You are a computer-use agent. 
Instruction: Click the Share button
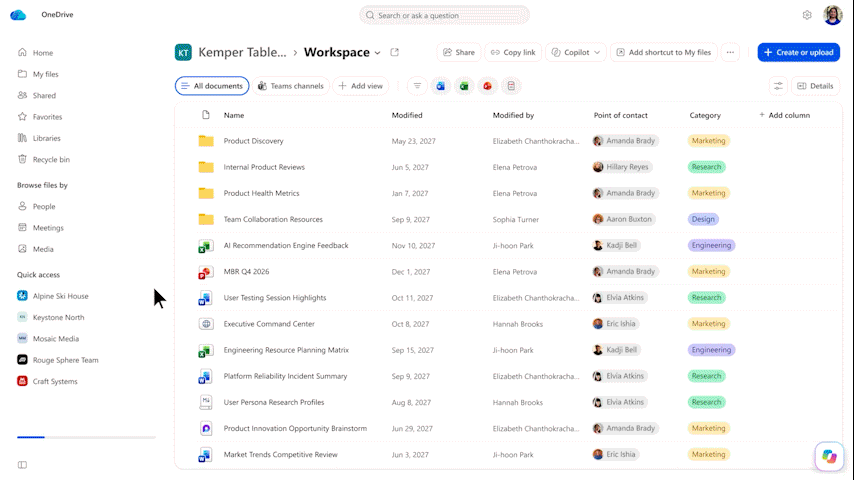[x=459, y=52]
